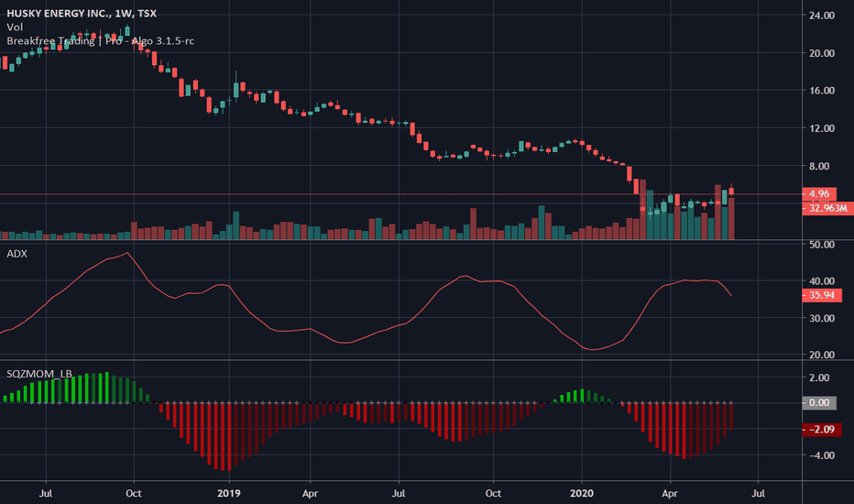Screen dimensions: 854x504
Task: Click the 2019 time axis label
Action: coord(229,493)
